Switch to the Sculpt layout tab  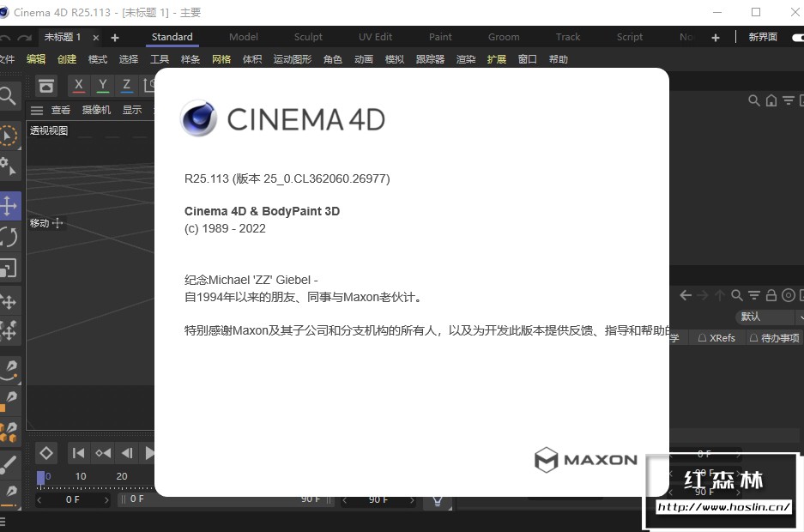308,37
